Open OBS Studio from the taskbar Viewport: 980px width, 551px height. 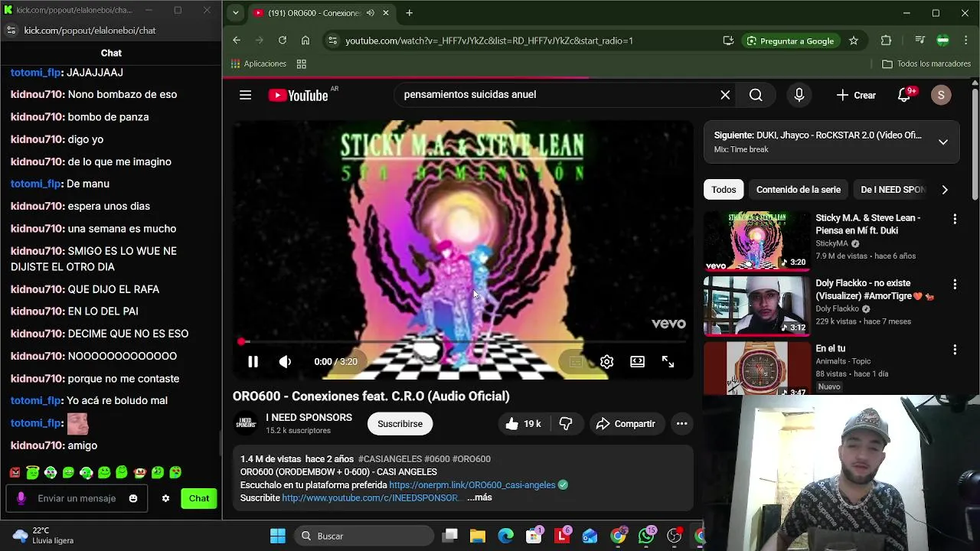pyautogui.click(x=674, y=536)
